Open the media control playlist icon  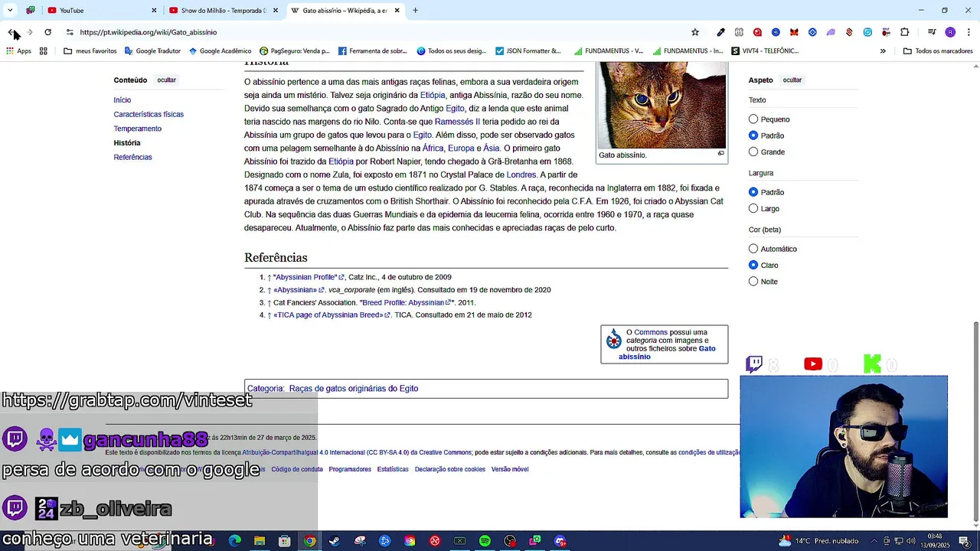pyautogui.click(x=932, y=32)
